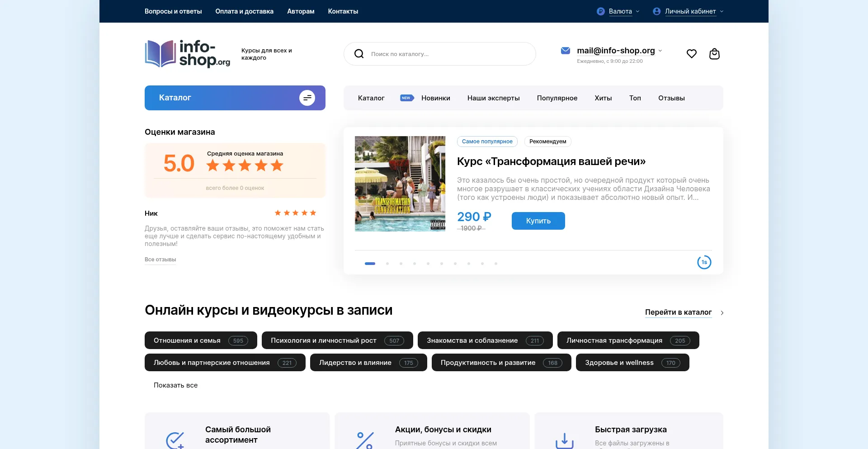Click the Каталог menu round icon
868x449 pixels.
tap(307, 98)
